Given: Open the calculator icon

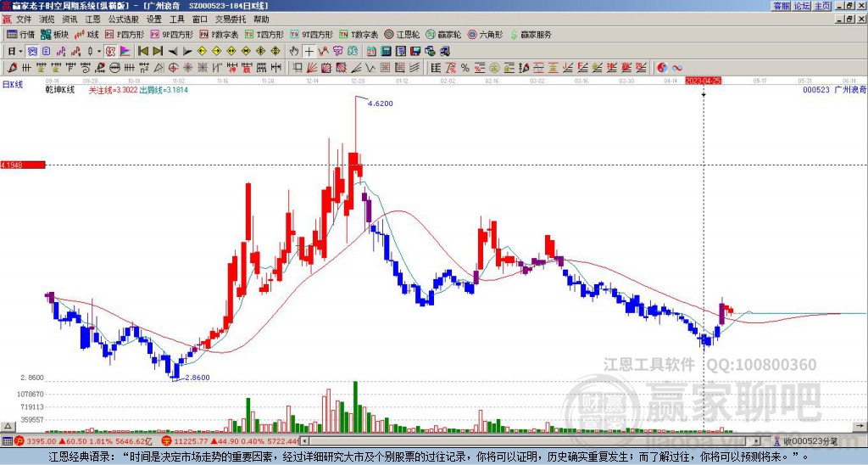Looking at the screenshot, I should (x=386, y=51).
